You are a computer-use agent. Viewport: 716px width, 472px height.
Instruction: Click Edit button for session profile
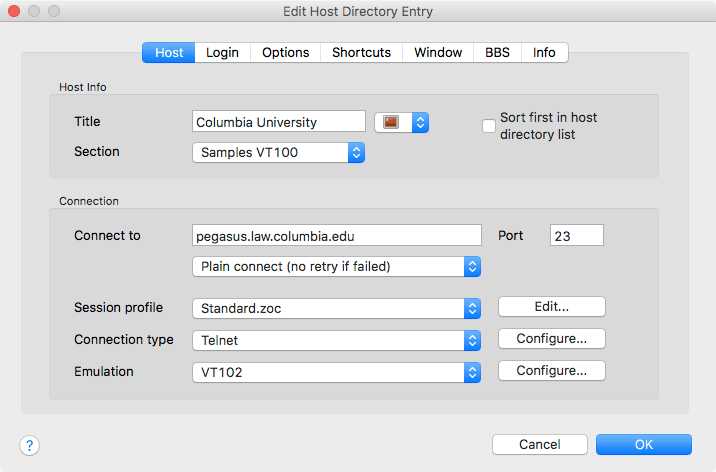[551, 307]
